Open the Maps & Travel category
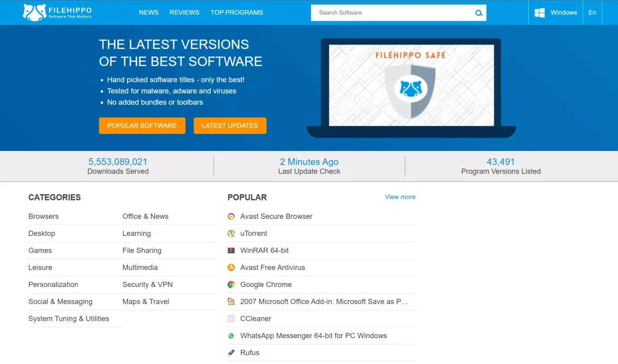The image size is (618, 364). click(x=145, y=301)
